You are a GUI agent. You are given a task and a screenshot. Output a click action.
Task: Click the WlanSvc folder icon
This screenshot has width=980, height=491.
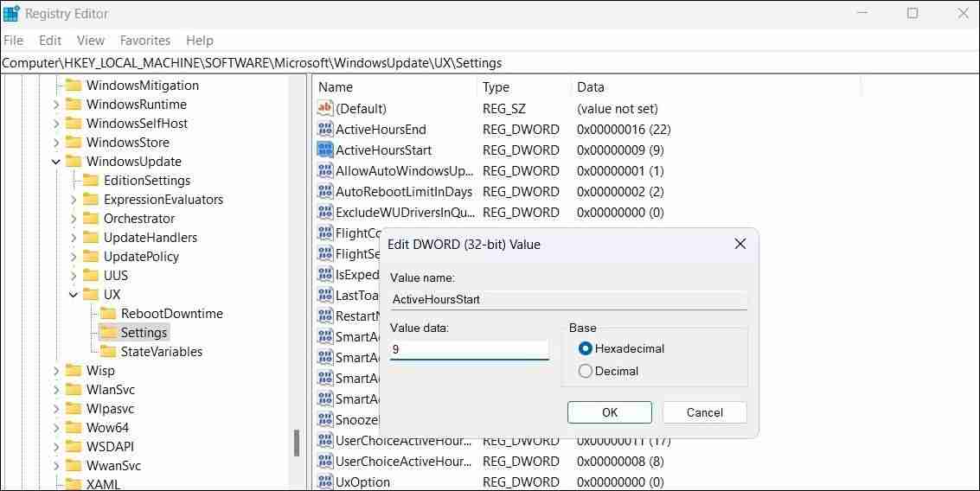pyautogui.click(x=74, y=390)
